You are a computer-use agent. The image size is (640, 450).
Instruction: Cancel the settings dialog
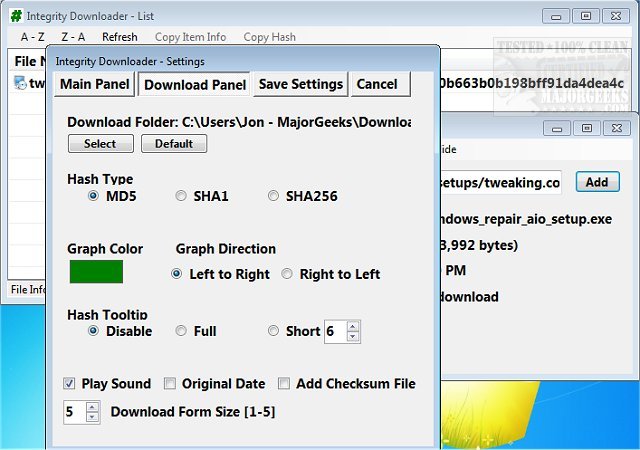pyautogui.click(x=380, y=84)
